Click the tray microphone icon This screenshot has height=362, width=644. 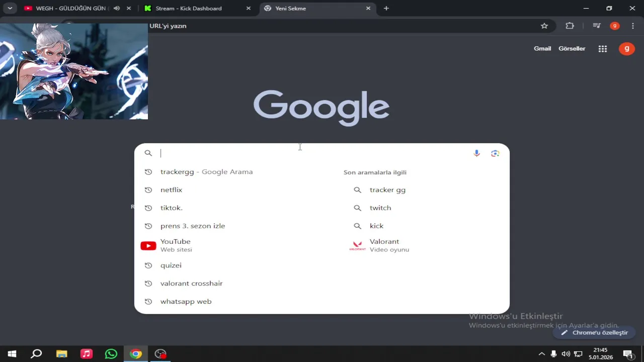point(553,354)
